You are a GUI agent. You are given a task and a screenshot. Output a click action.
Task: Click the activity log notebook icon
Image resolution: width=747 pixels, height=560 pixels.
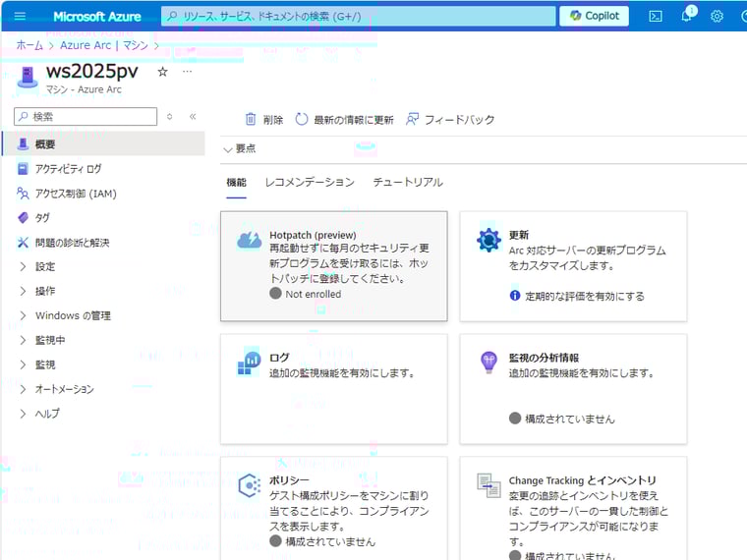(x=23, y=169)
